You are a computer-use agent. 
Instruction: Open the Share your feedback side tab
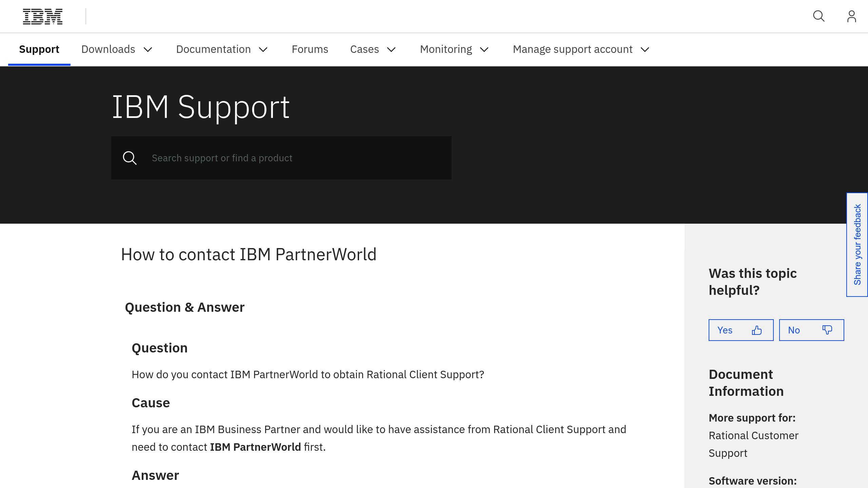point(857,245)
